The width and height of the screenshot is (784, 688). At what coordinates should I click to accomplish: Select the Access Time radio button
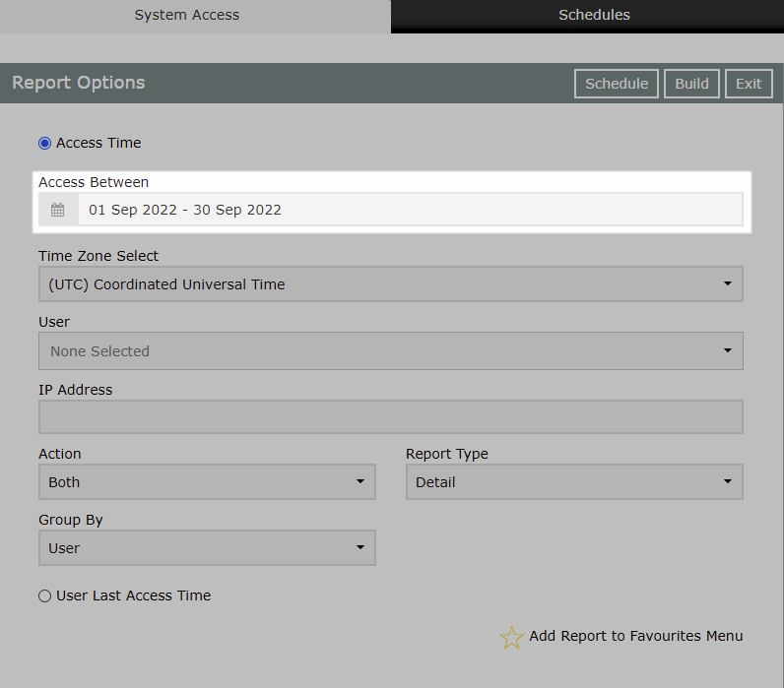pyautogui.click(x=45, y=144)
